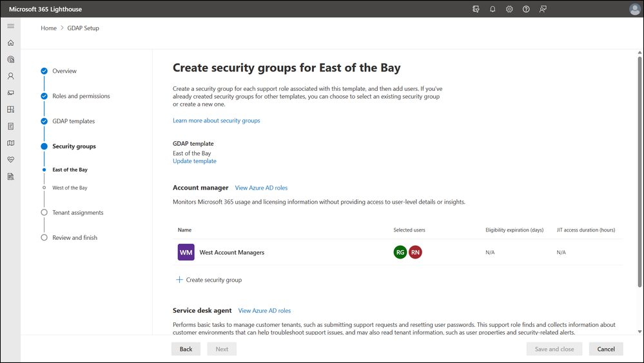Select the Overview wizard step
644x363 pixels.
64,71
